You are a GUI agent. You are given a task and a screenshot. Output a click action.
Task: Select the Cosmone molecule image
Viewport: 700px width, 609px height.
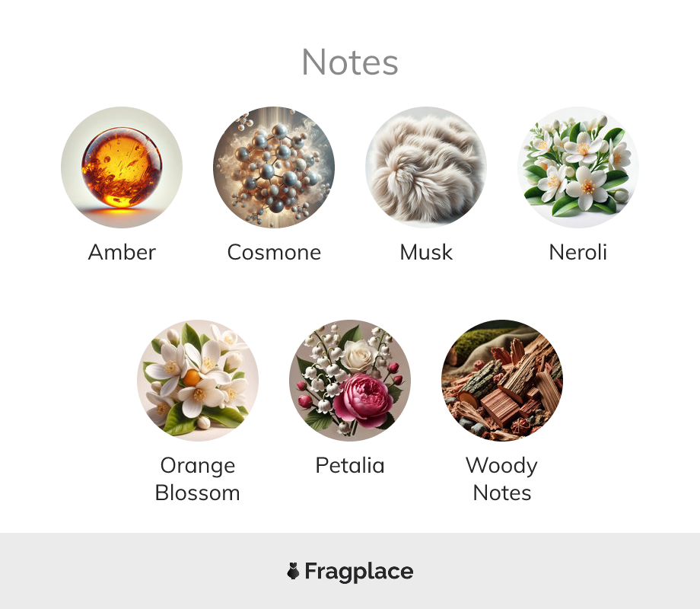(x=274, y=167)
